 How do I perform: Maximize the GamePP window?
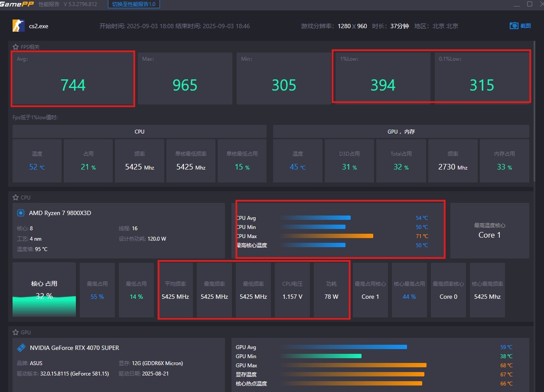point(530,4)
